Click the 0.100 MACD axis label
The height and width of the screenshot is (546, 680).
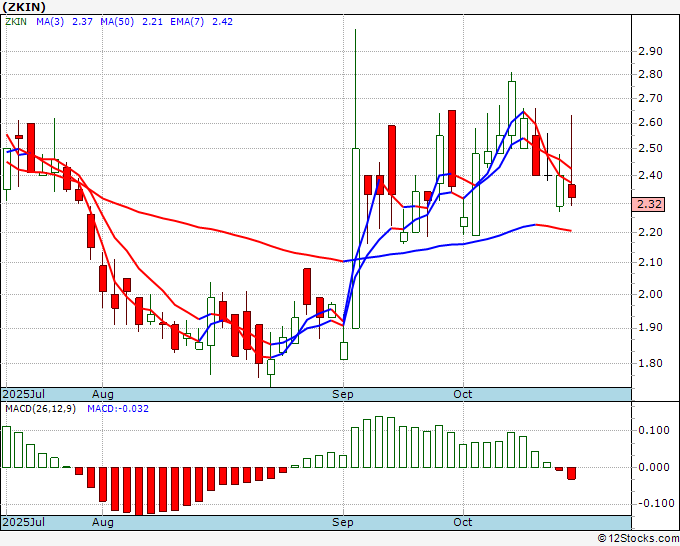click(x=654, y=430)
